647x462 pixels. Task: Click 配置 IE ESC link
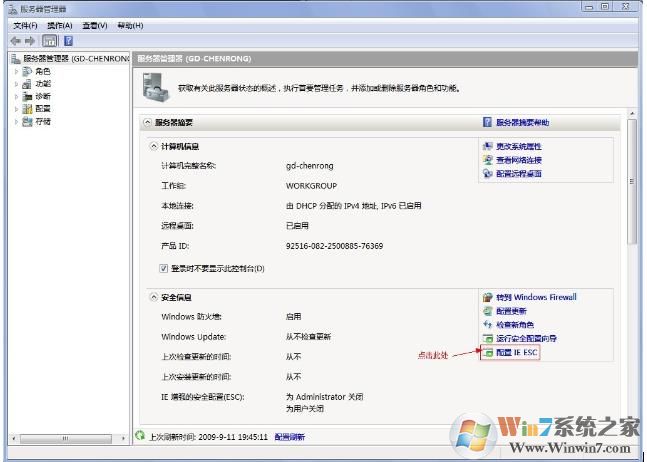(517, 352)
